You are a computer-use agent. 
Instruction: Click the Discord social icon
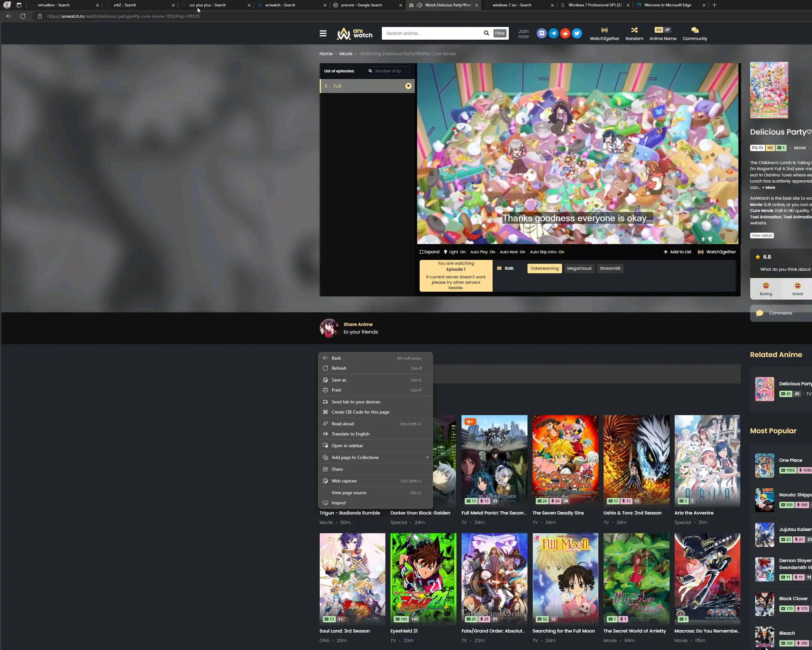(541, 34)
